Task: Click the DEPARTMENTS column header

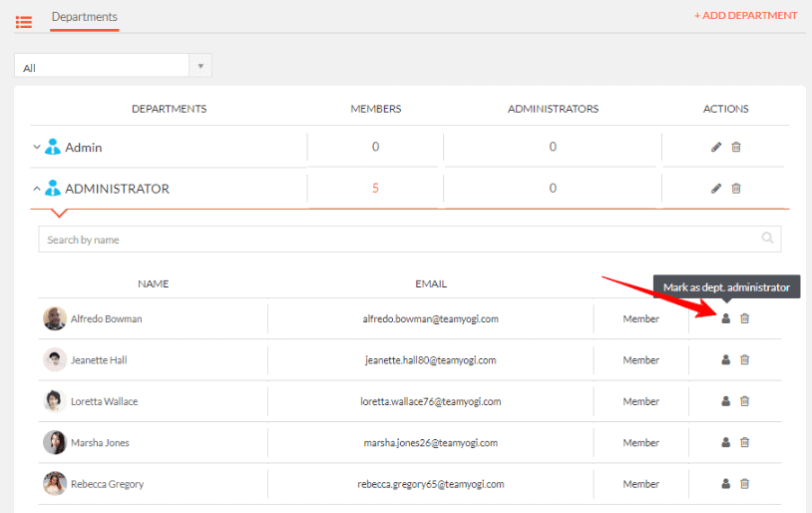Action: pyautogui.click(x=169, y=109)
